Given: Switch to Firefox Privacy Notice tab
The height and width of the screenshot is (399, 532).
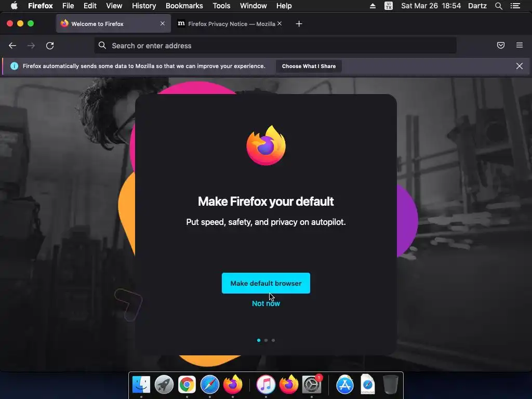Looking at the screenshot, I should pos(230,24).
